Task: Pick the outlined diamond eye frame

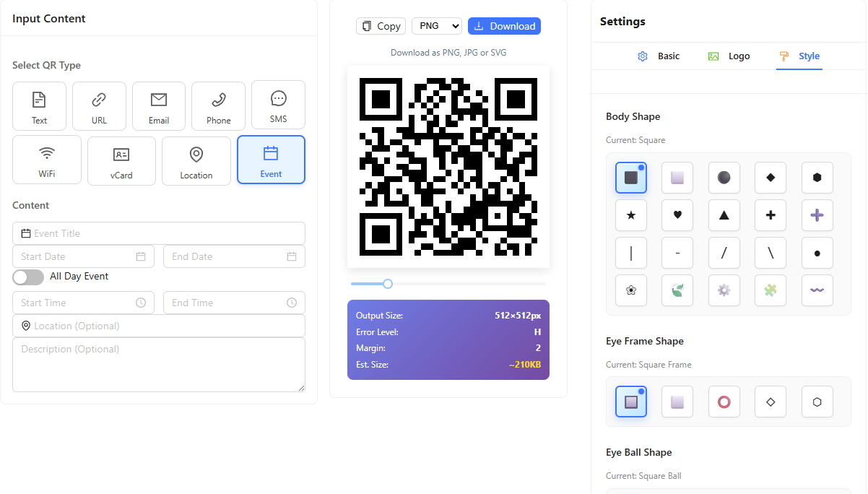Action: click(771, 402)
